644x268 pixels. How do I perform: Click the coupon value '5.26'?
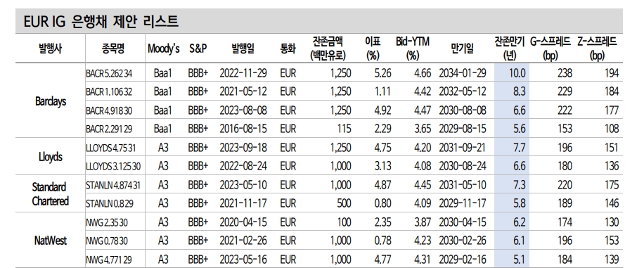382,74
